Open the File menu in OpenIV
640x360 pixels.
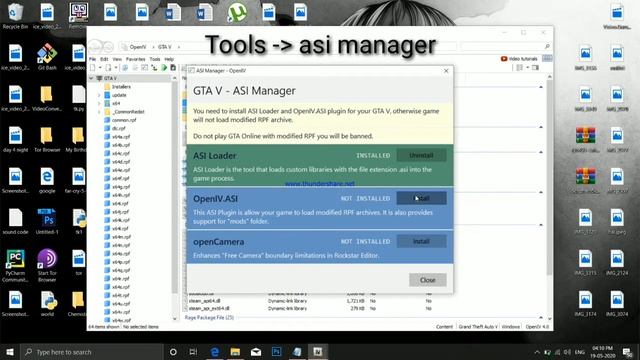click(x=93, y=59)
